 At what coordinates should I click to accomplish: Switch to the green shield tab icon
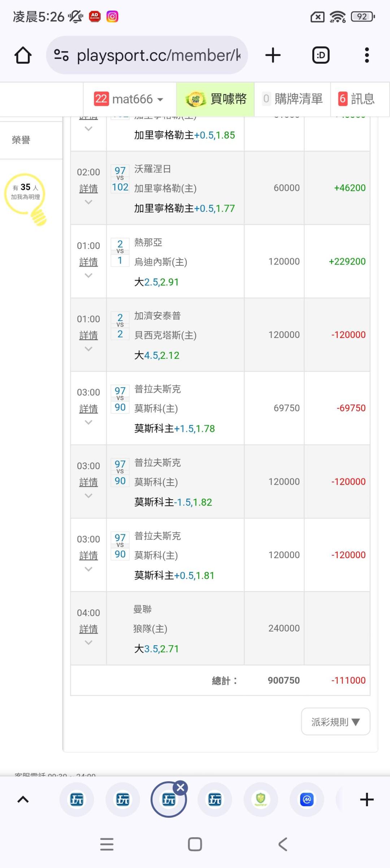[x=261, y=799]
